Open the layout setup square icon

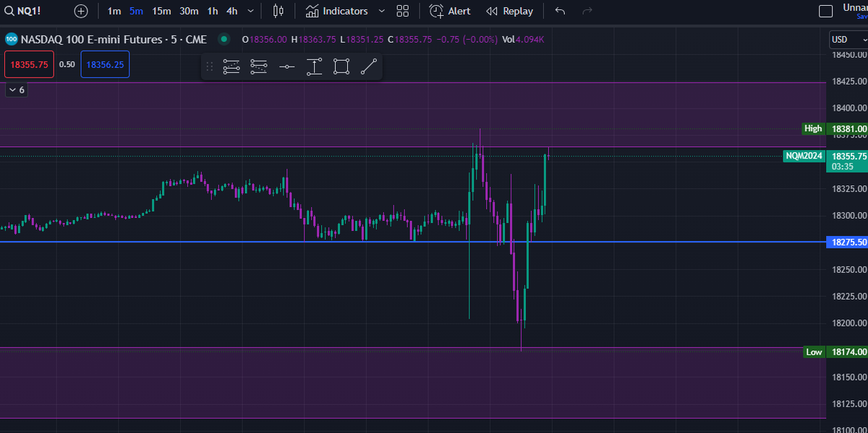pos(825,11)
